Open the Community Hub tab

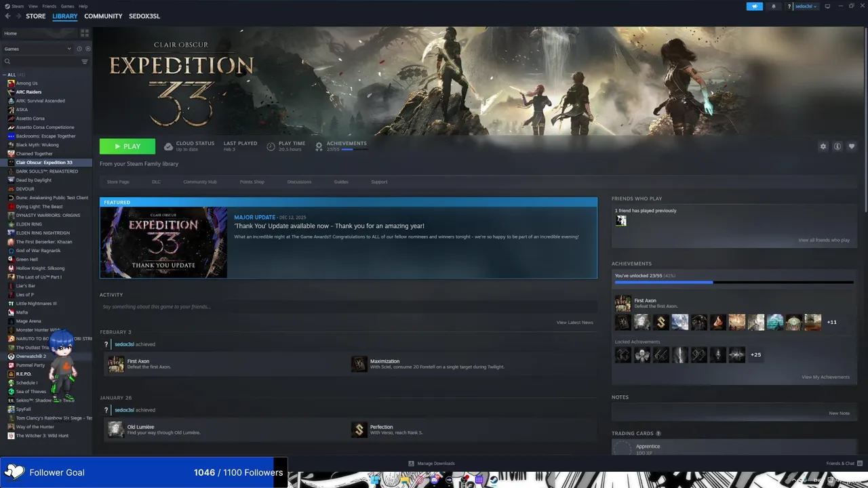tap(200, 182)
